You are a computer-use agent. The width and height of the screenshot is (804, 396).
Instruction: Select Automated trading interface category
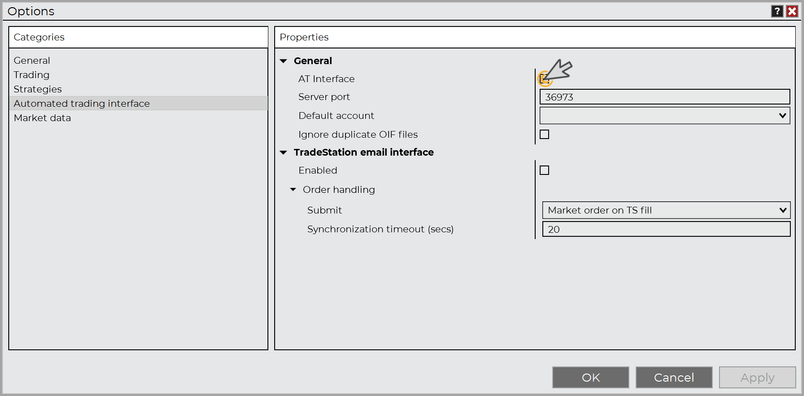pos(138,103)
